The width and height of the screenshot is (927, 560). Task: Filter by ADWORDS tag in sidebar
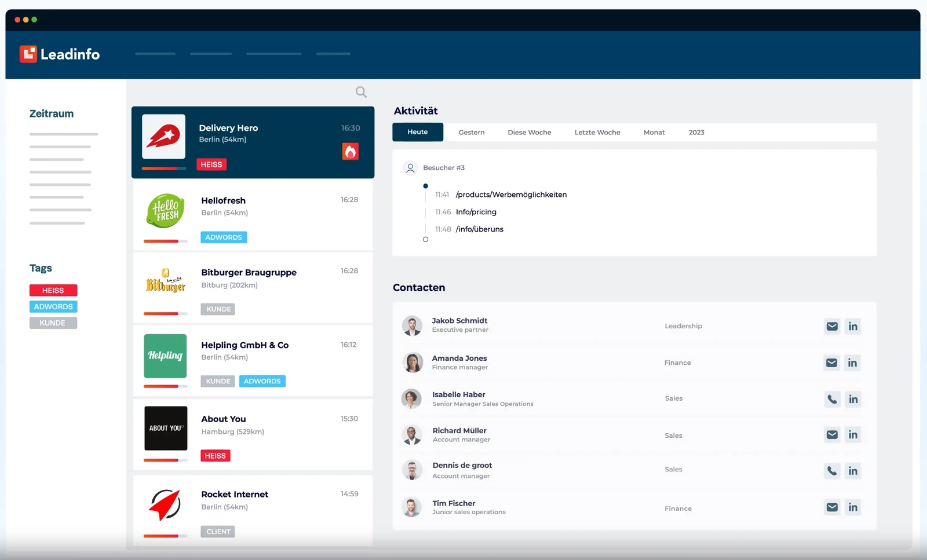tap(53, 306)
